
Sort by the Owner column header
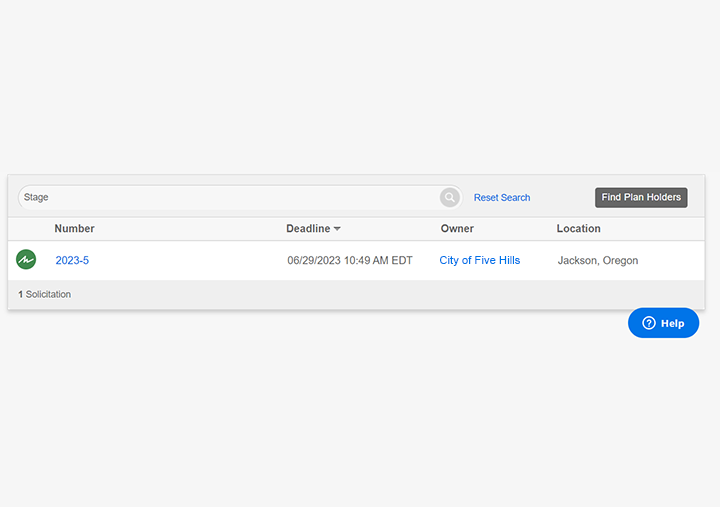pyautogui.click(x=457, y=229)
